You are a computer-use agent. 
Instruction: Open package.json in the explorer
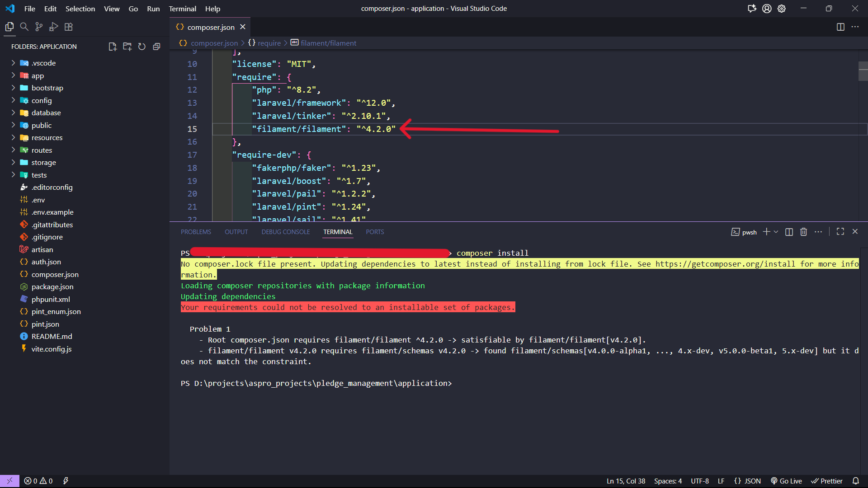pyautogui.click(x=52, y=287)
